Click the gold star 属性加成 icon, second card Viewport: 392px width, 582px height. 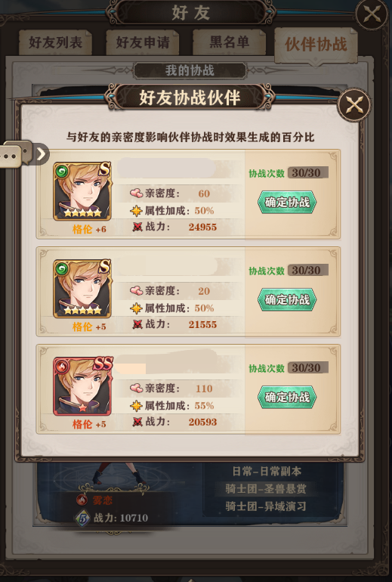pyautogui.click(x=136, y=308)
